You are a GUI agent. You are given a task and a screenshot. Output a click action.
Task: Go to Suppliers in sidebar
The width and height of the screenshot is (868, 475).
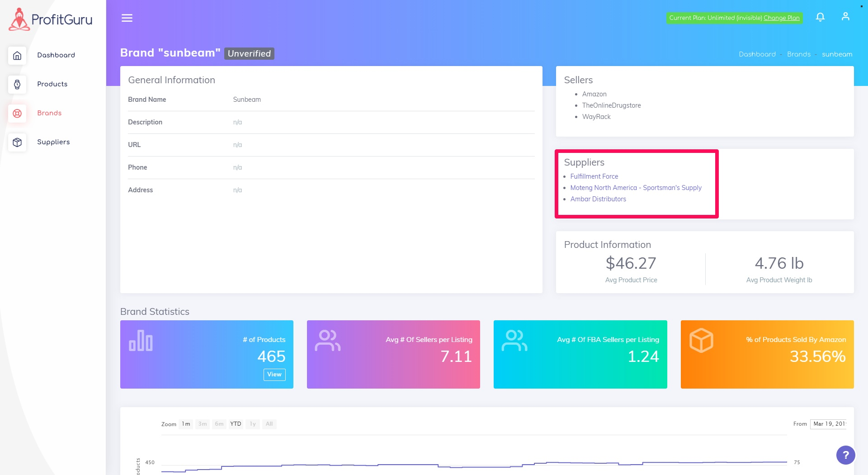(x=53, y=142)
